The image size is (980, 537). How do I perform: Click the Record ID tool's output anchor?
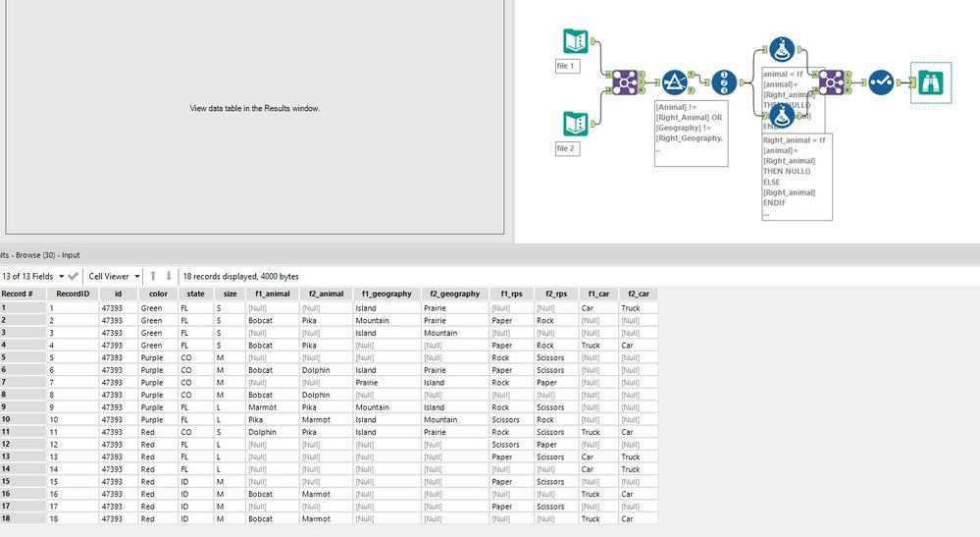coord(742,82)
